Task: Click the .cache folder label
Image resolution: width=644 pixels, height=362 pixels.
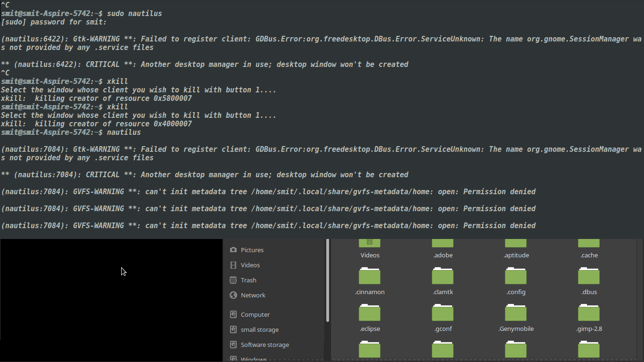Action: pyautogui.click(x=589, y=255)
